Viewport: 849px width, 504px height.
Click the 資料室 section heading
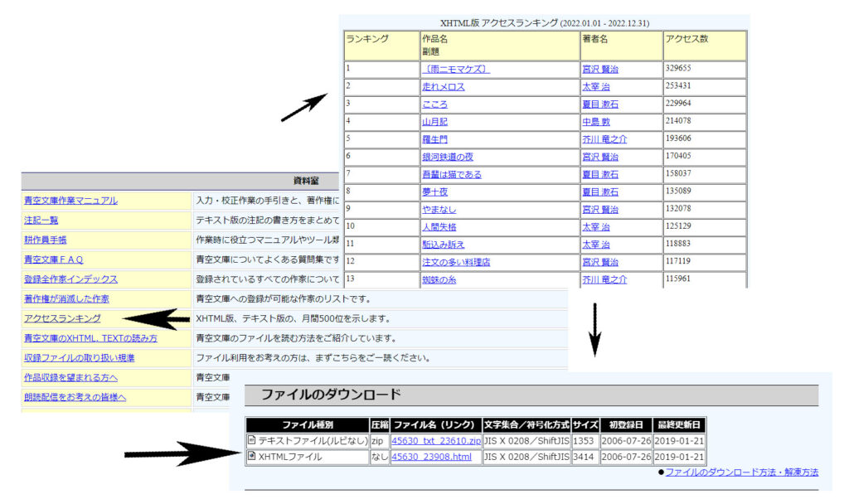(306, 181)
